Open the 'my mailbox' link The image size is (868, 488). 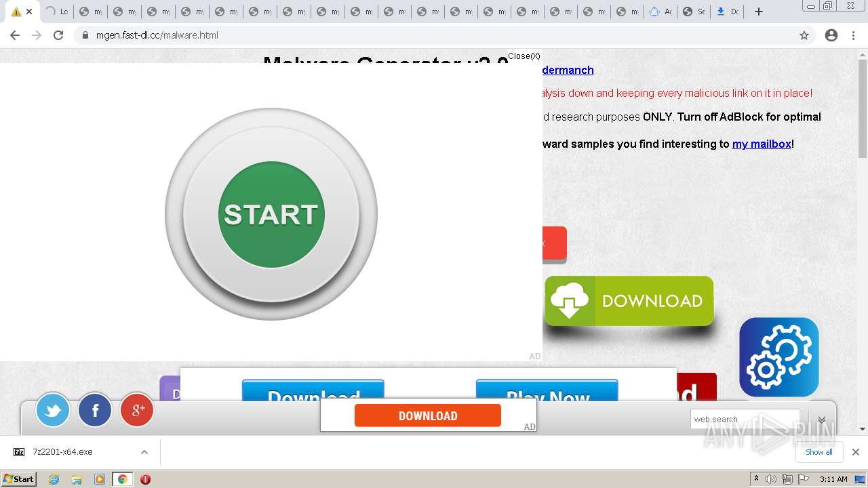[762, 144]
